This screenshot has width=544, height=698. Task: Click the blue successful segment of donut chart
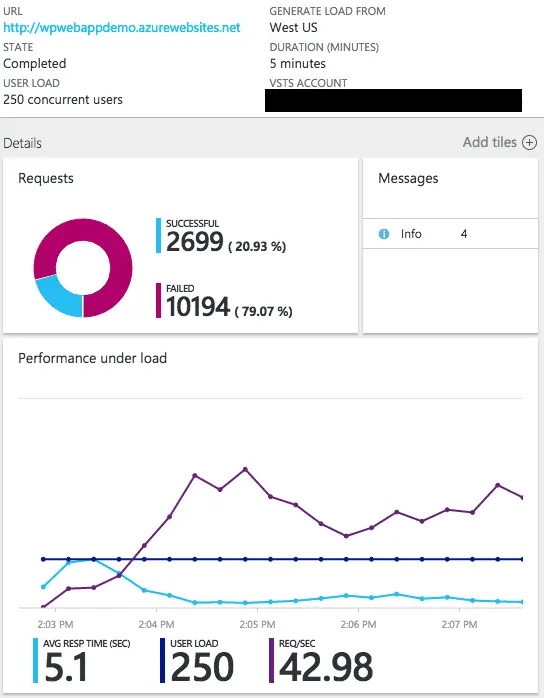(x=58, y=298)
